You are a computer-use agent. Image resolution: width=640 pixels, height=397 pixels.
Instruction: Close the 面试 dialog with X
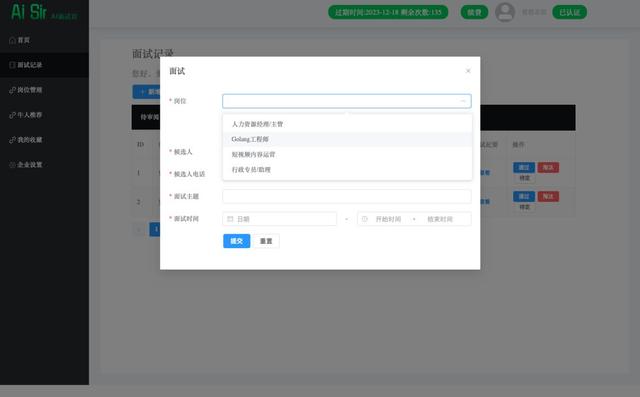[x=468, y=71]
